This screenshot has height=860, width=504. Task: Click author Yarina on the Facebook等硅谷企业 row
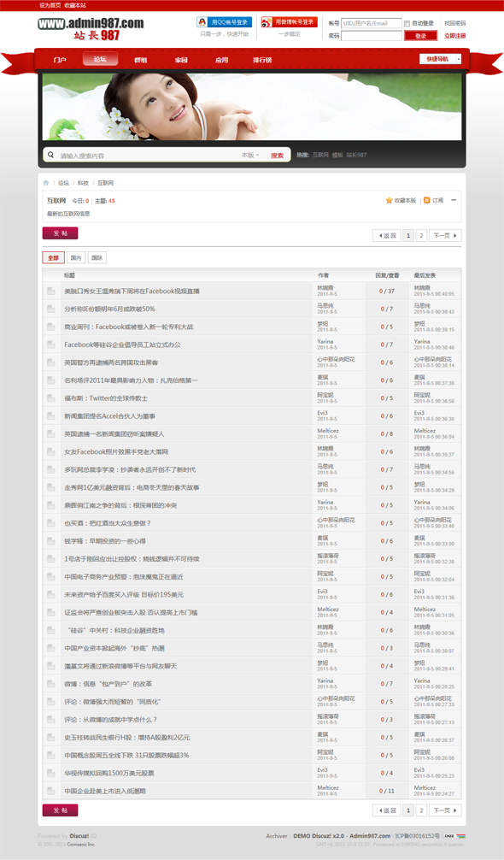(x=325, y=341)
